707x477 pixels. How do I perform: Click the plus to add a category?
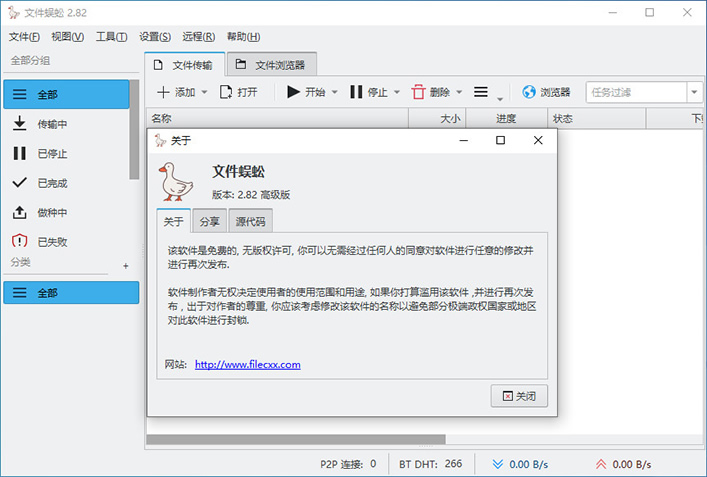pyautogui.click(x=126, y=266)
